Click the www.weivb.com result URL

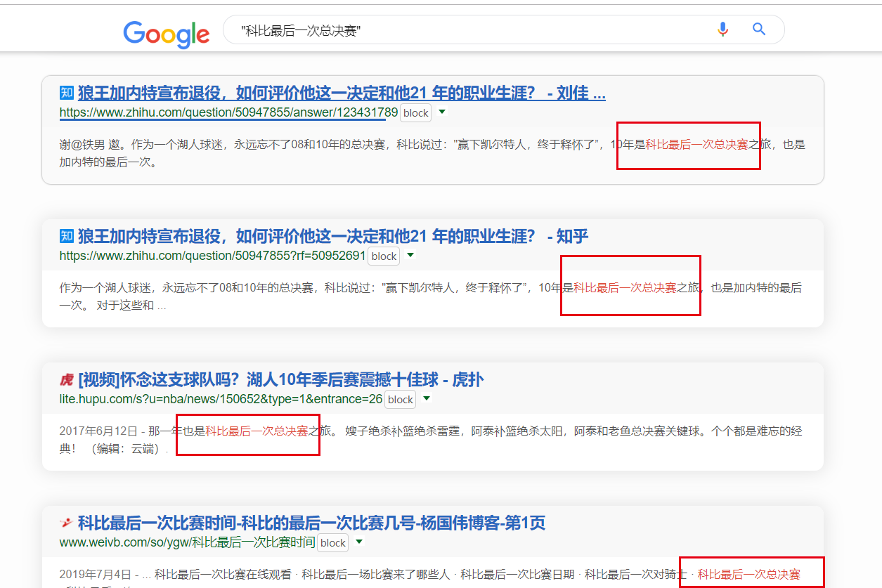coord(187,542)
